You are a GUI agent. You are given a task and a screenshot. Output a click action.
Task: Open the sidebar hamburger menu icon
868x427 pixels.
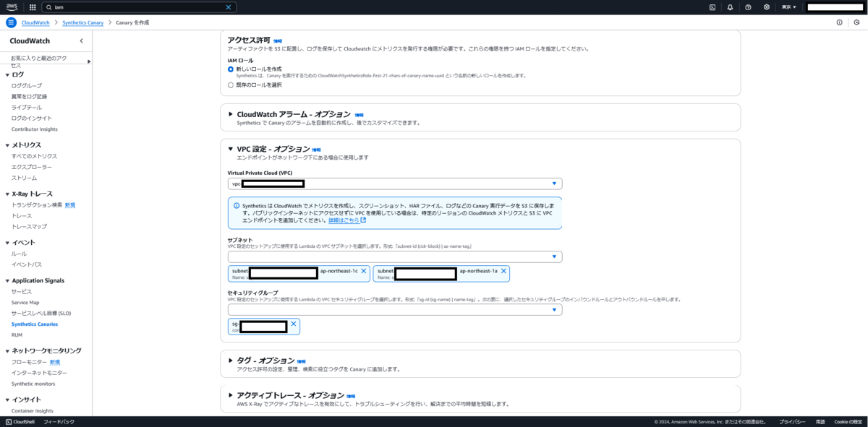[9, 22]
